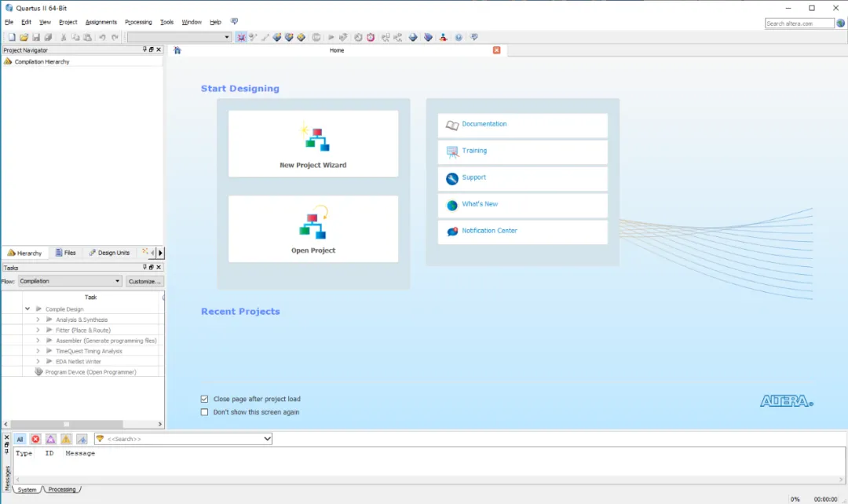Open the message Search dropdown arrow
848x504 pixels.
coord(267,439)
